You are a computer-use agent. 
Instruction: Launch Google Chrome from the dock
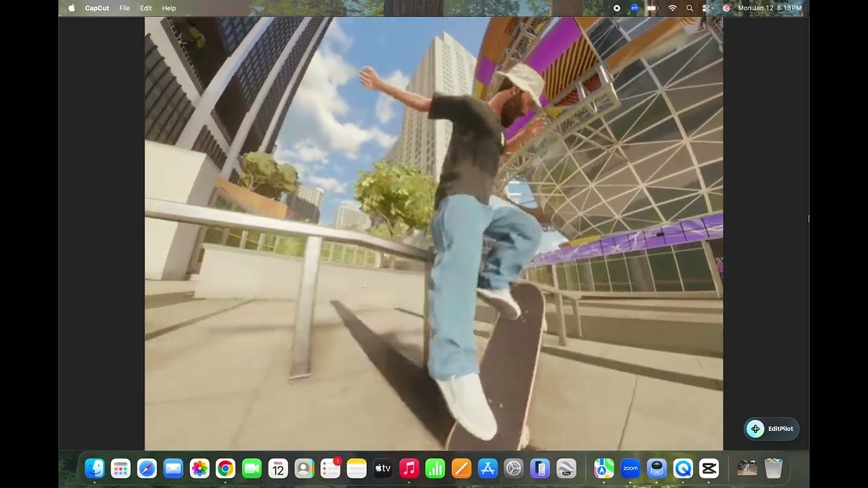[x=226, y=468]
